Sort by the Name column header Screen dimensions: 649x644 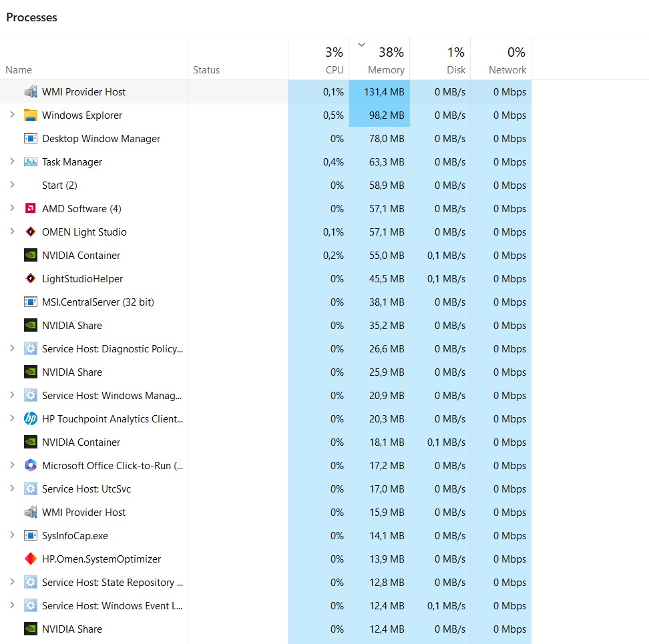[x=19, y=69]
